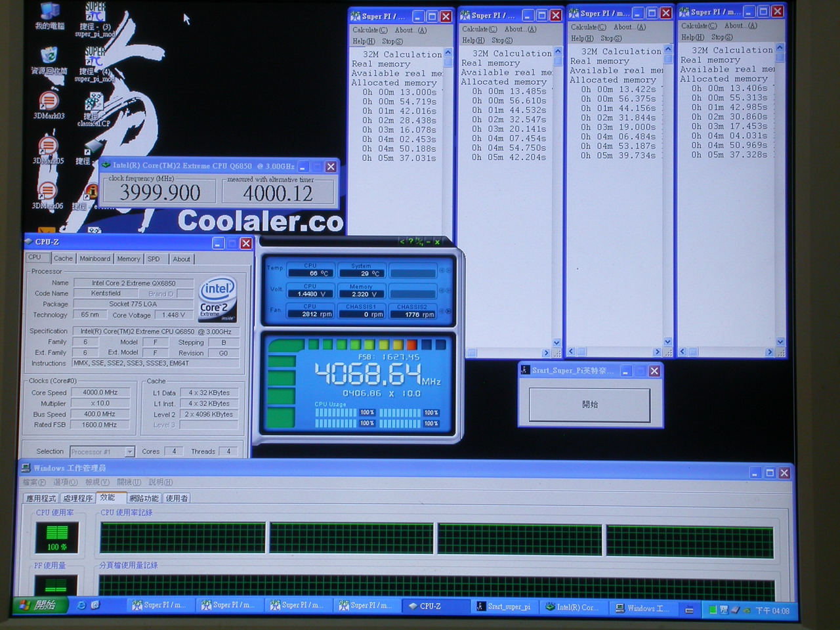Screen dimensions: 840x630
Task: Click the green CPU usage tray icon
Action: 712,610
